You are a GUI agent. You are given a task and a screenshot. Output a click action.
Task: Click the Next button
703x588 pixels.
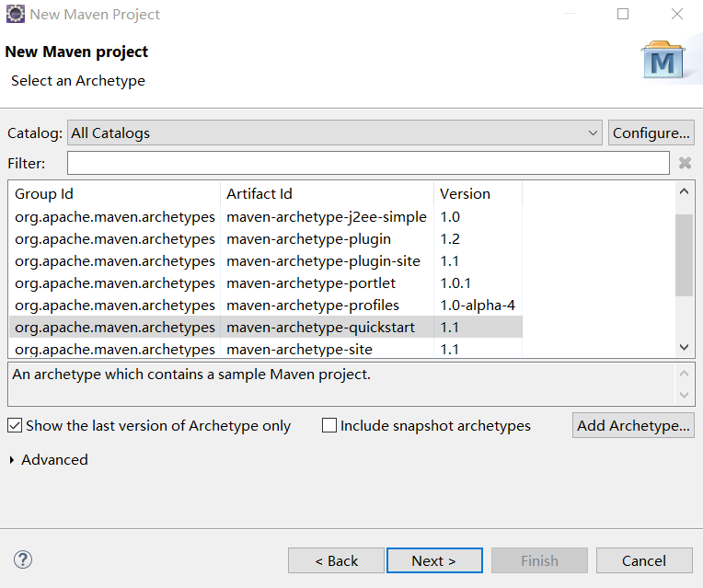click(x=434, y=560)
